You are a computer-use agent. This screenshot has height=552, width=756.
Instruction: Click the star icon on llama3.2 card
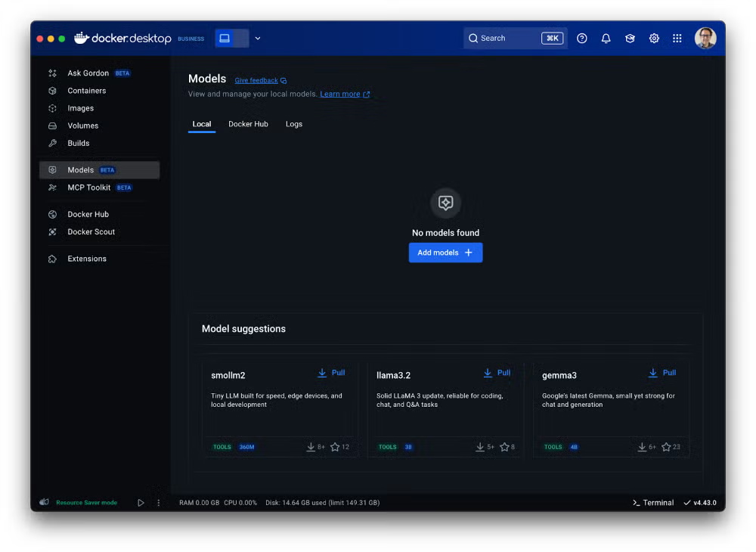coord(504,447)
